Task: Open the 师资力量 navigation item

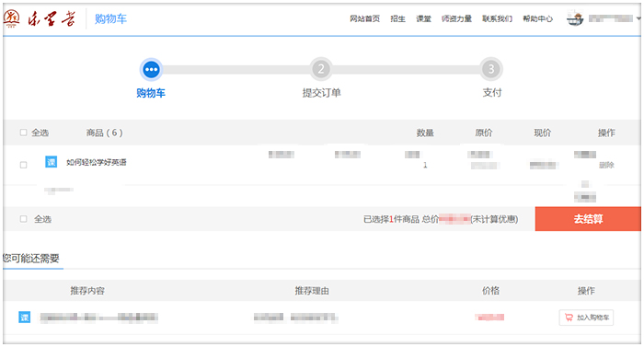Action: (x=456, y=18)
